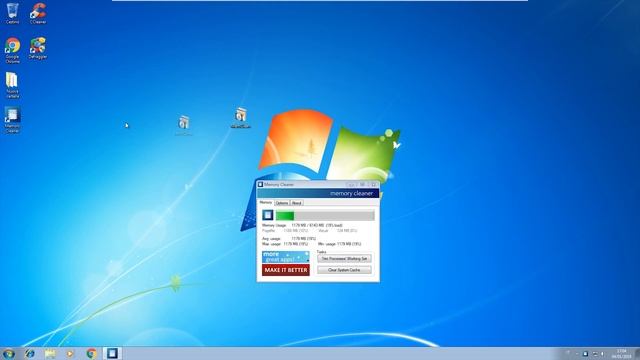Close the Memory Cleaner window
Screen dimensions: 640x360
373,184
